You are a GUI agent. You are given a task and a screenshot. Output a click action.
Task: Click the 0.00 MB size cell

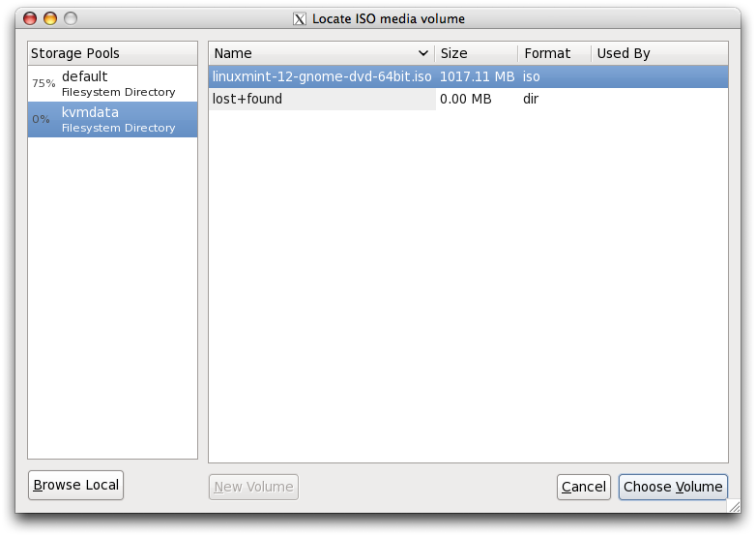tap(465, 99)
